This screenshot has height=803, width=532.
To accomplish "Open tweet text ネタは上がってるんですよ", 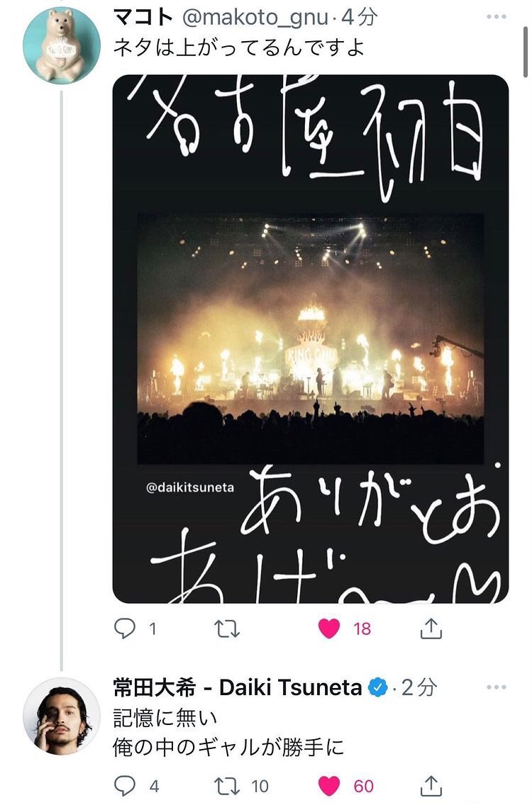I will (x=238, y=47).
